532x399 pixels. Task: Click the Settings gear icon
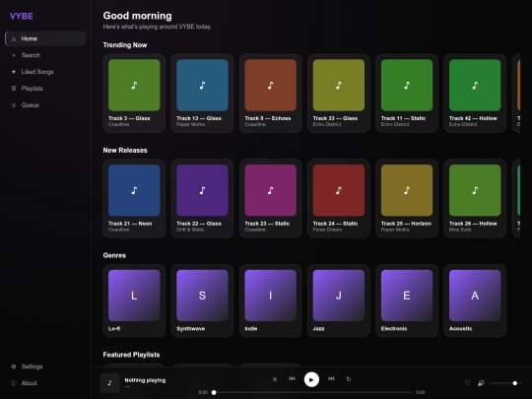pos(14,366)
